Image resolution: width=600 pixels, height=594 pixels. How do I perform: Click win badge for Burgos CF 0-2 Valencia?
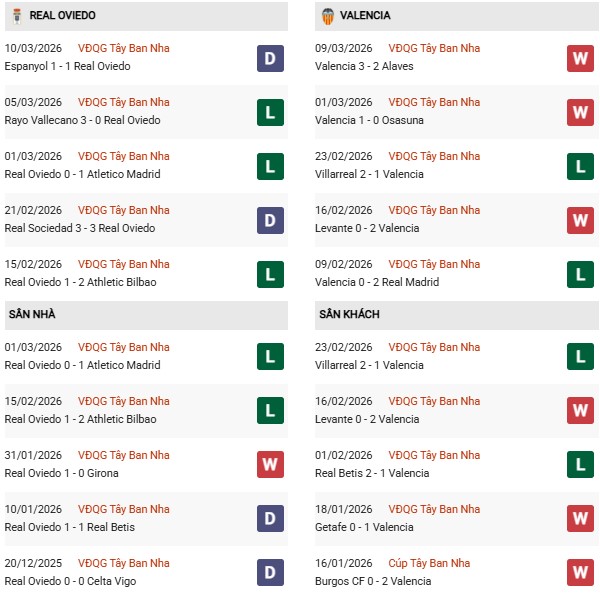coord(581,573)
